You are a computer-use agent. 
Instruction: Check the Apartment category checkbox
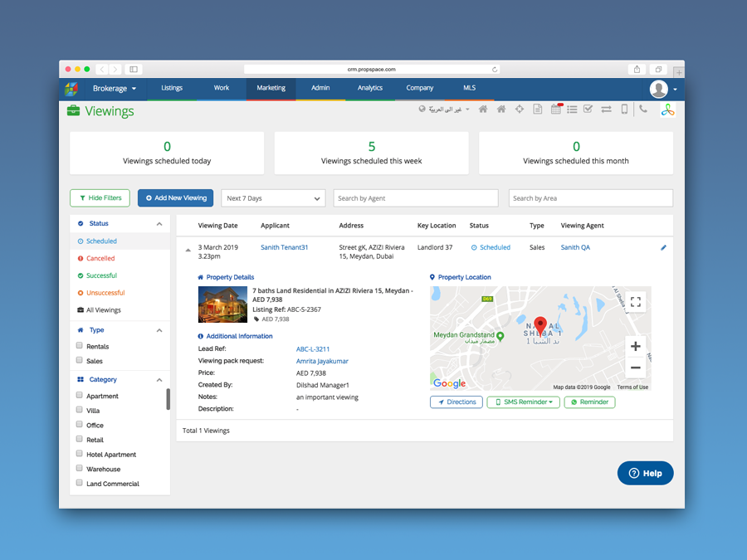(80, 395)
